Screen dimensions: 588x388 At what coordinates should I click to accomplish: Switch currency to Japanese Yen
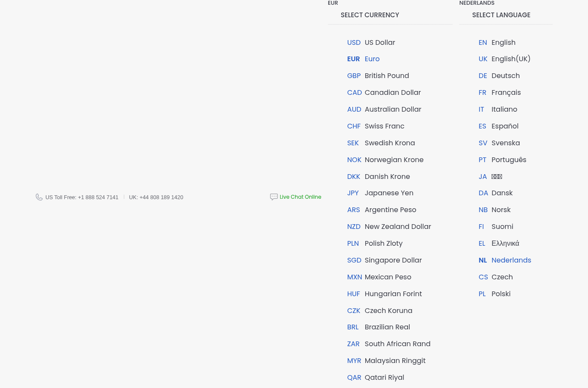coord(380,193)
